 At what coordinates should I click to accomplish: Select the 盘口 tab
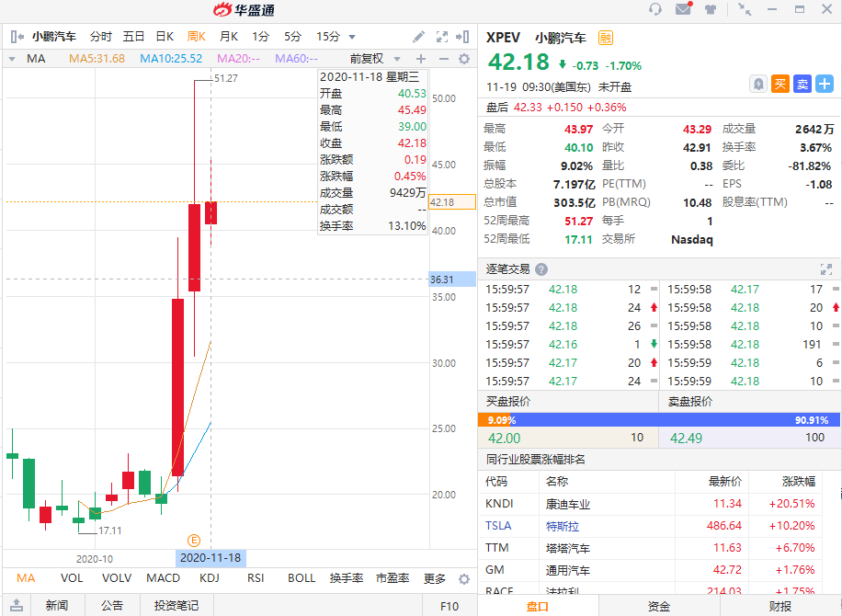[538, 606]
